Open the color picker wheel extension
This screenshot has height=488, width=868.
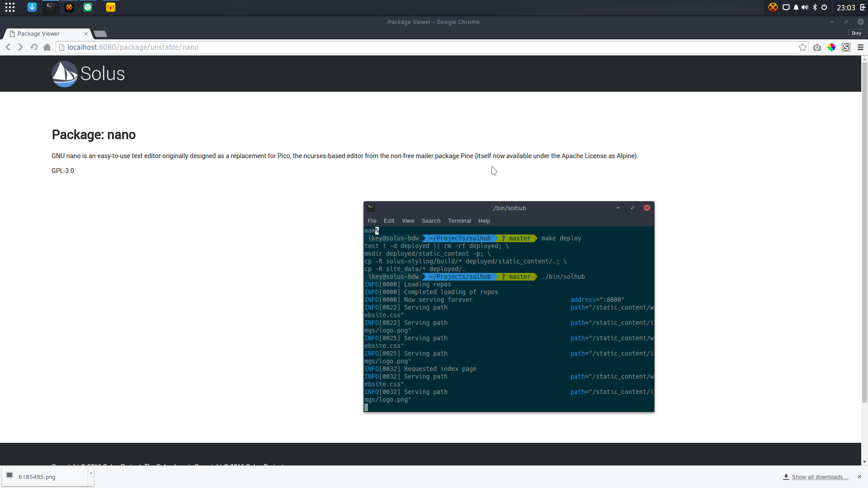831,47
